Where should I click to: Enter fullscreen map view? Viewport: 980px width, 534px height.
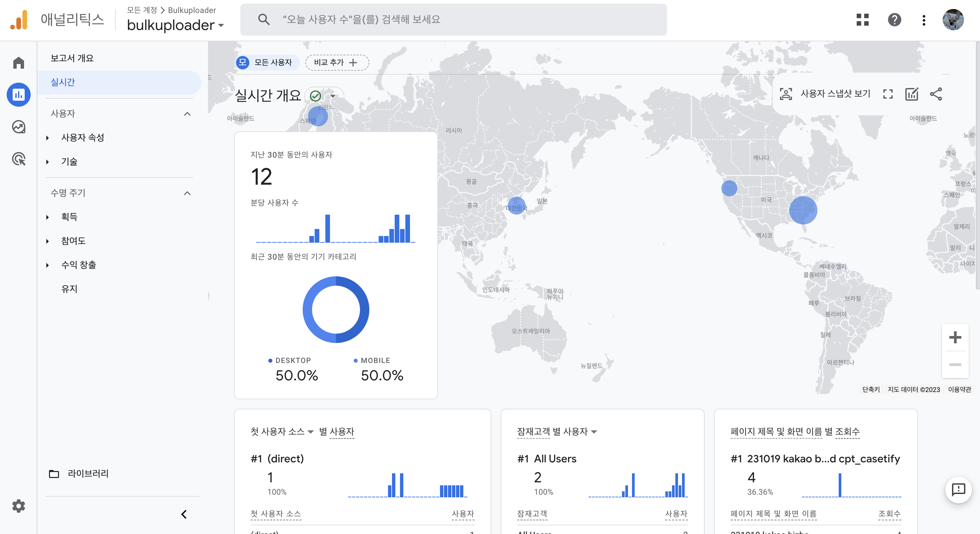888,94
